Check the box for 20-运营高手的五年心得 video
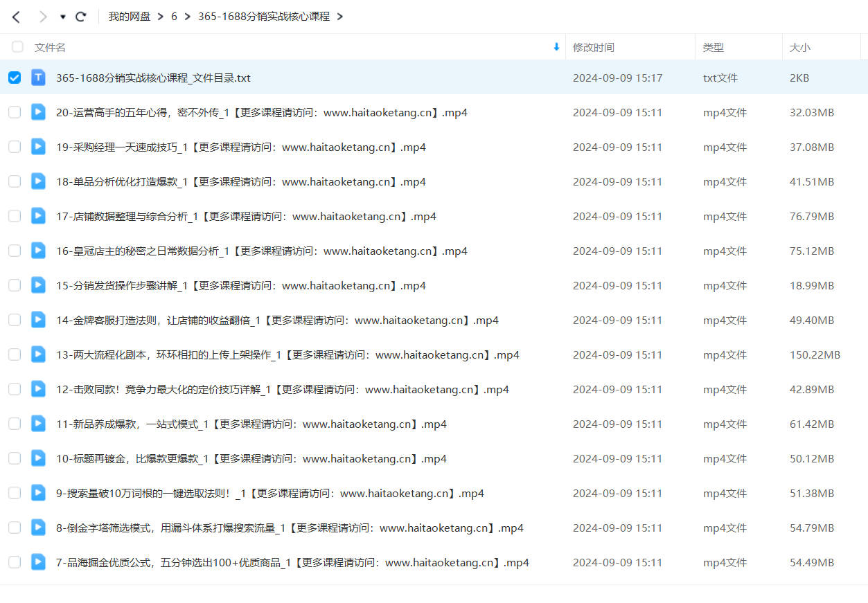 point(15,112)
